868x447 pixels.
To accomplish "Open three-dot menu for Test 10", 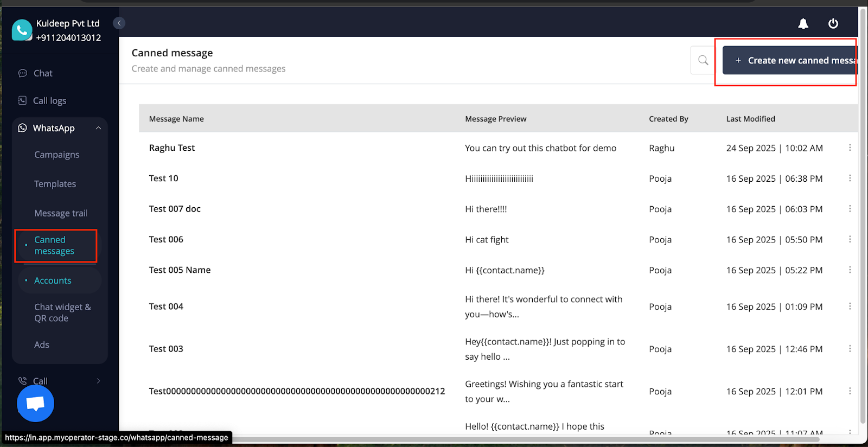I will [850, 178].
